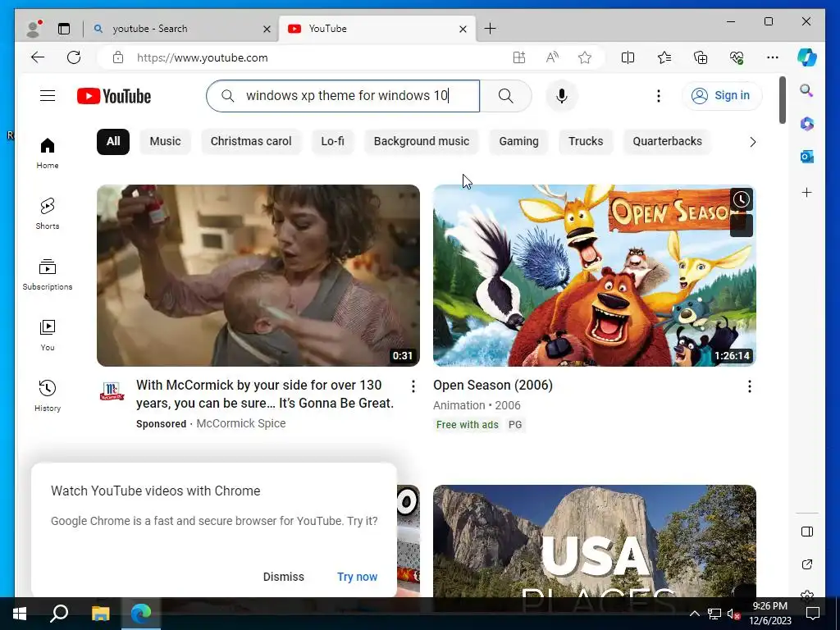Click the address bar URL

click(x=203, y=58)
